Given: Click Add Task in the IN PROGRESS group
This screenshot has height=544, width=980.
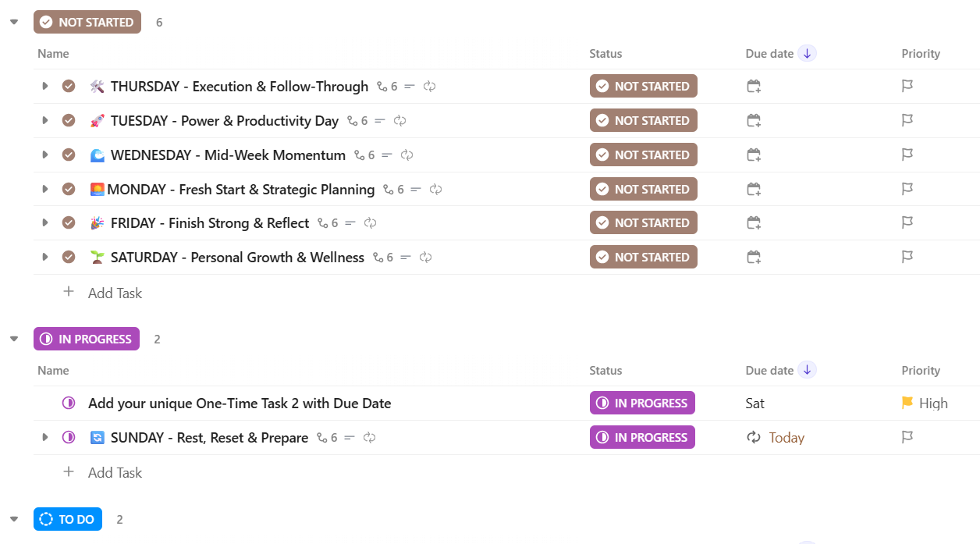Looking at the screenshot, I should click(x=115, y=472).
